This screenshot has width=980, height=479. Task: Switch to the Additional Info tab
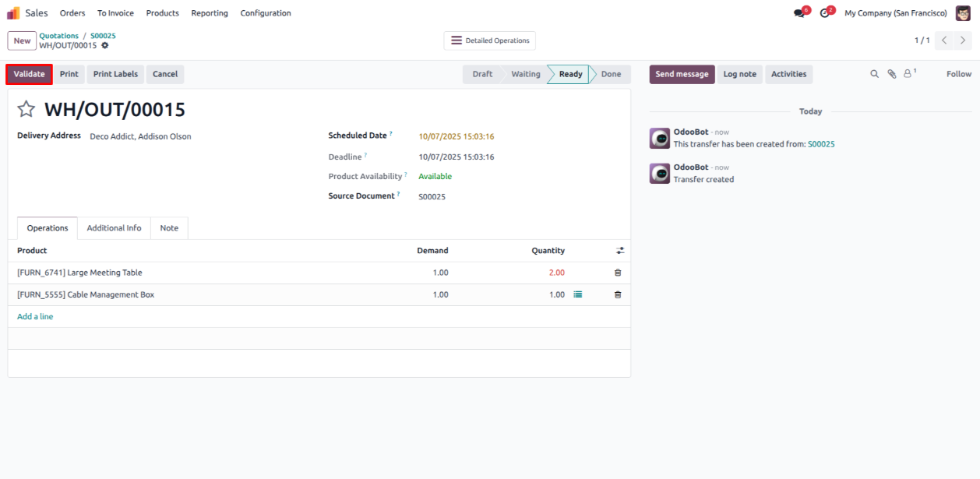click(x=114, y=228)
